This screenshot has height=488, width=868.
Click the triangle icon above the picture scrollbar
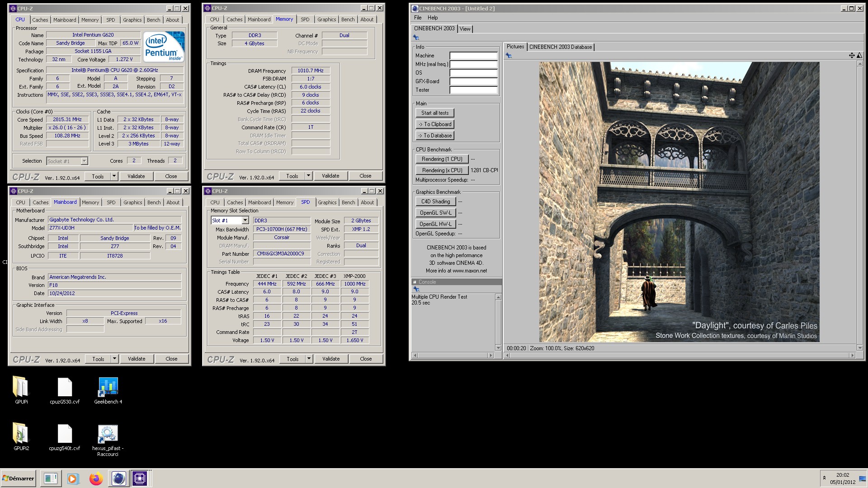click(859, 56)
